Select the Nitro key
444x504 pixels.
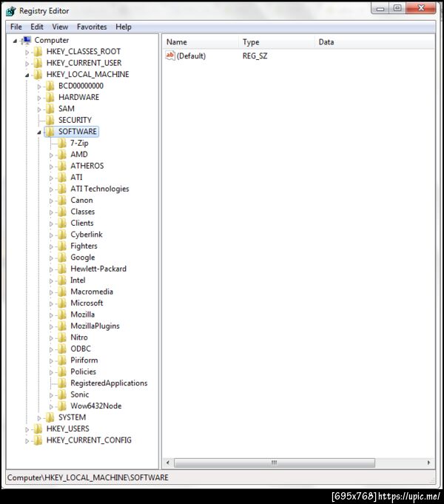79,337
